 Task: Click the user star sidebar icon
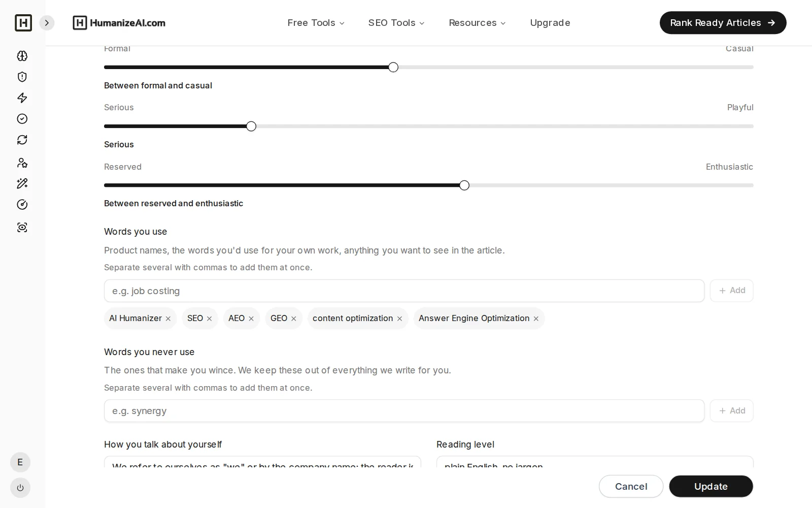tap(22, 163)
